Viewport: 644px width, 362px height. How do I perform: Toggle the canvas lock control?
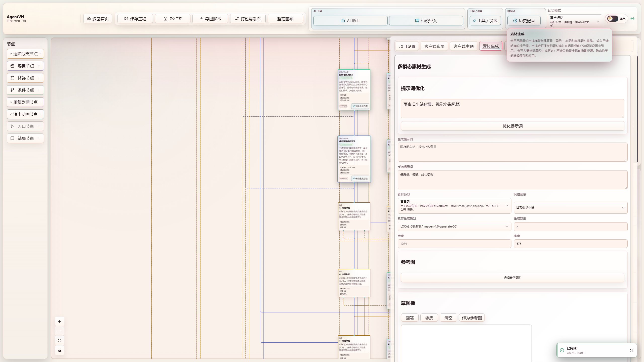[60, 350]
